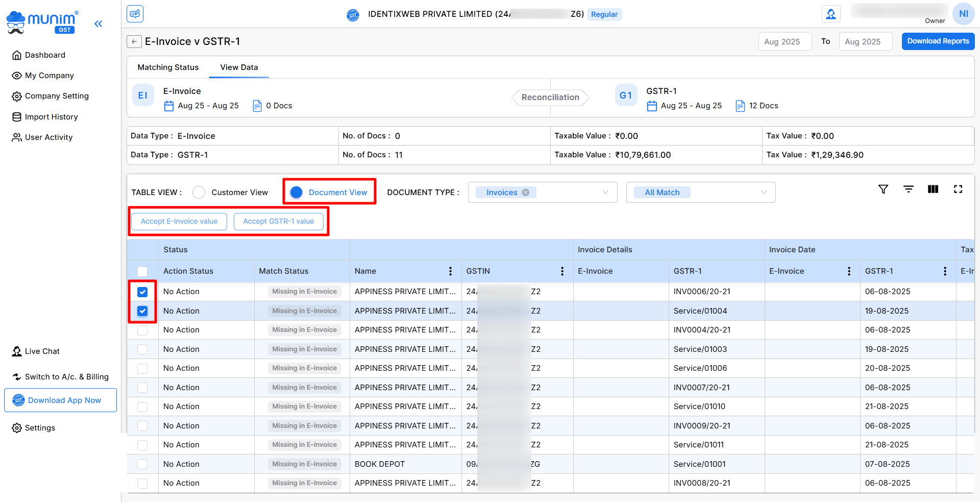Open the From month Aug 2025 picker

click(785, 42)
